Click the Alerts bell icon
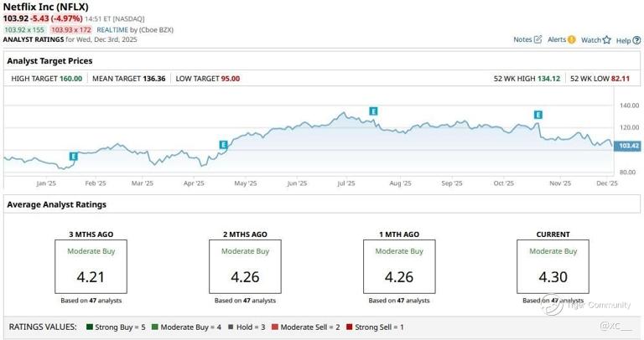 [x=571, y=39]
